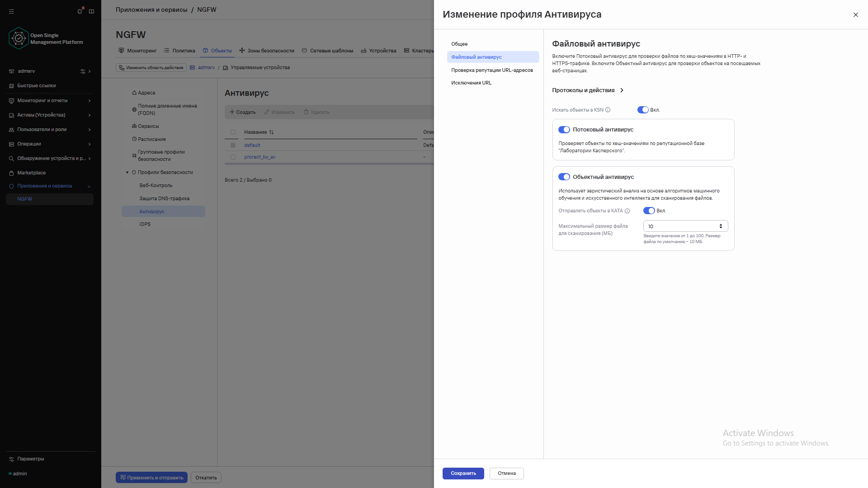This screenshot has height=488, width=868.
Task: Switch to Исключения URL section
Action: (x=471, y=83)
